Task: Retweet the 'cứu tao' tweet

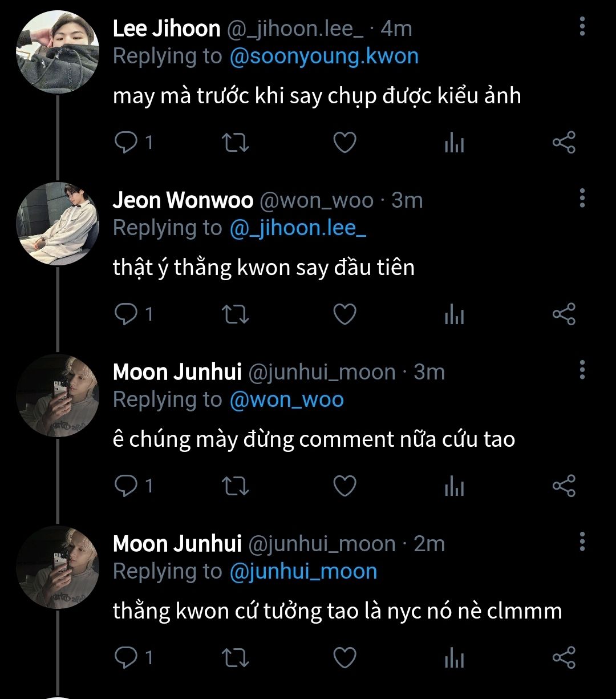Action: tap(234, 486)
